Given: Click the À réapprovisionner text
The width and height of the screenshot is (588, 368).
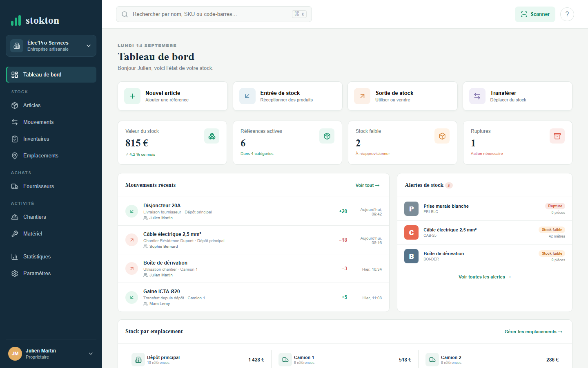Looking at the screenshot, I should pyautogui.click(x=373, y=154).
